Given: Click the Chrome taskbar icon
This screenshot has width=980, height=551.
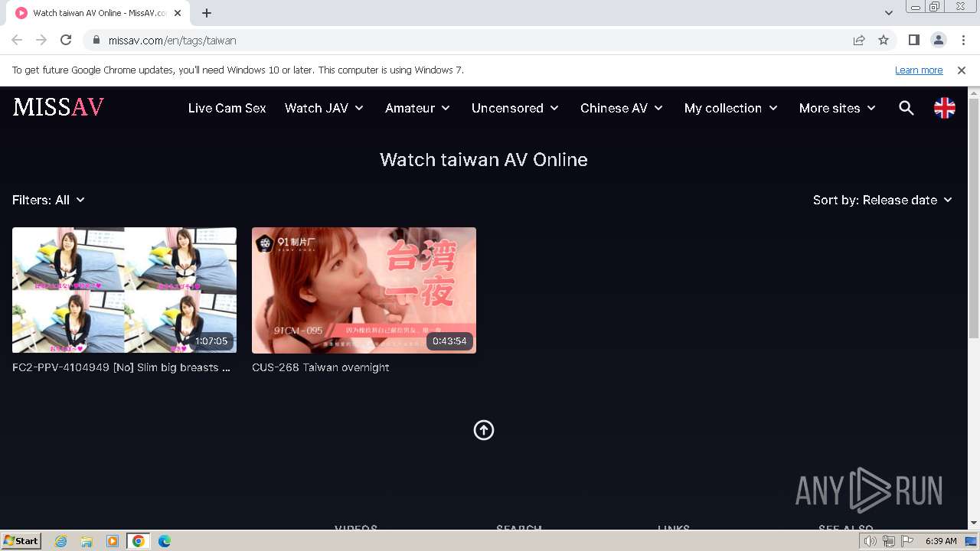Looking at the screenshot, I should pyautogui.click(x=139, y=541).
